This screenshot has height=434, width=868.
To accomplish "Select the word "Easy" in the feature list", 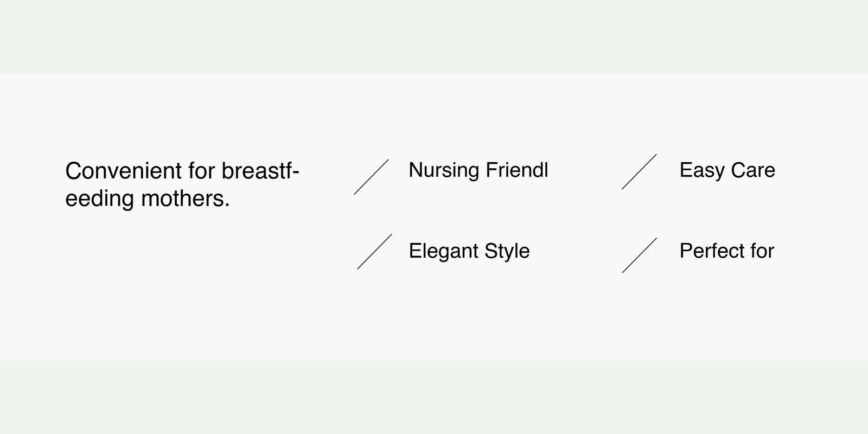I will coord(702,170).
